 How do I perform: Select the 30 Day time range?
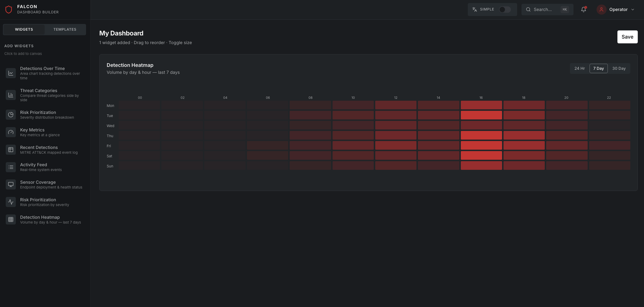[x=619, y=68]
